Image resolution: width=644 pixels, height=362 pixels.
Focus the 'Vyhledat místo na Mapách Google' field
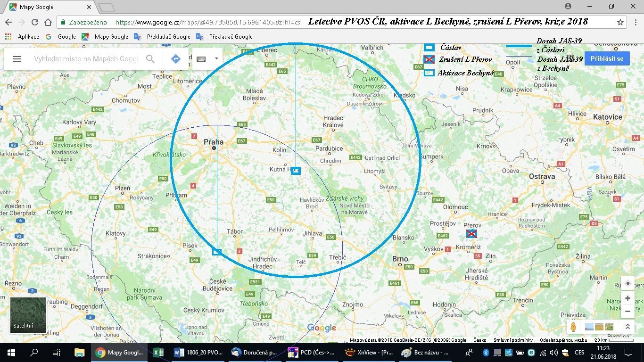85,59
